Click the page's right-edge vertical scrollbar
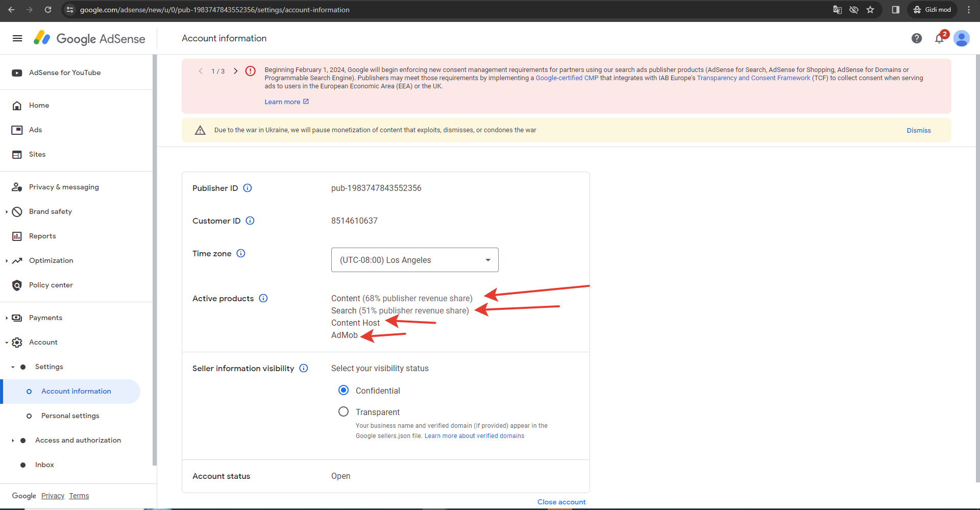This screenshot has width=980, height=510. (977, 268)
